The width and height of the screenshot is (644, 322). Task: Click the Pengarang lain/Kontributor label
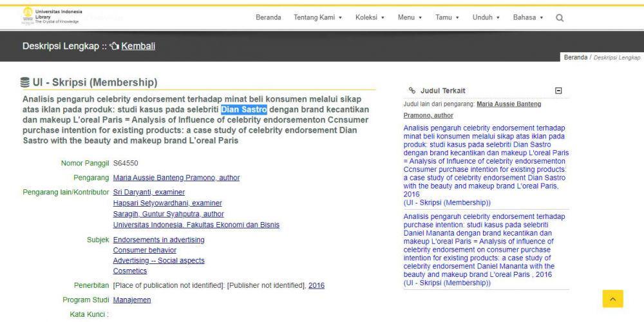coord(66,192)
